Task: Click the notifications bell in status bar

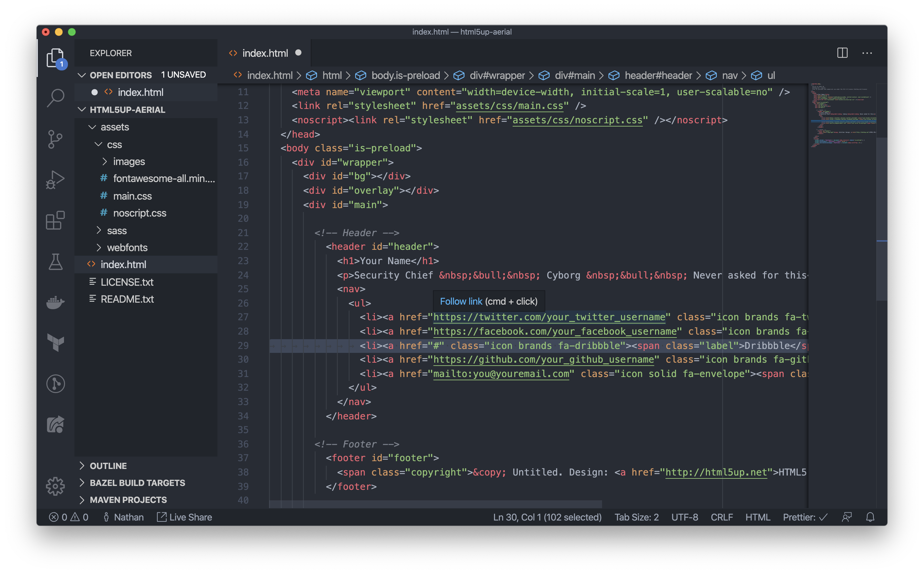Action: [x=870, y=517]
